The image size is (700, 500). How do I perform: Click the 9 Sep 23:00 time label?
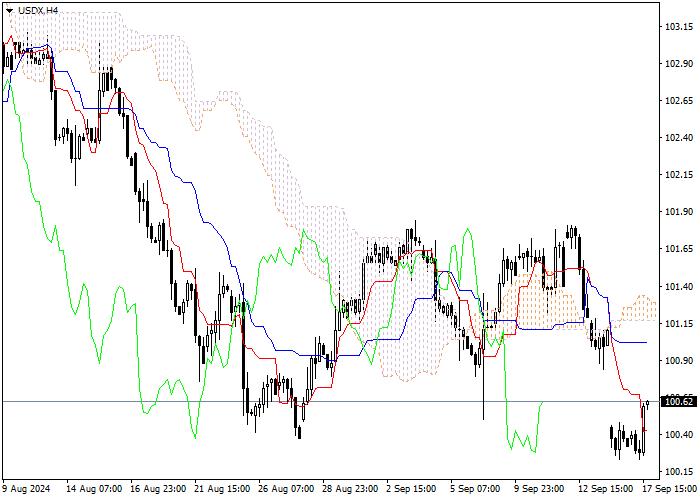pos(540,489)
